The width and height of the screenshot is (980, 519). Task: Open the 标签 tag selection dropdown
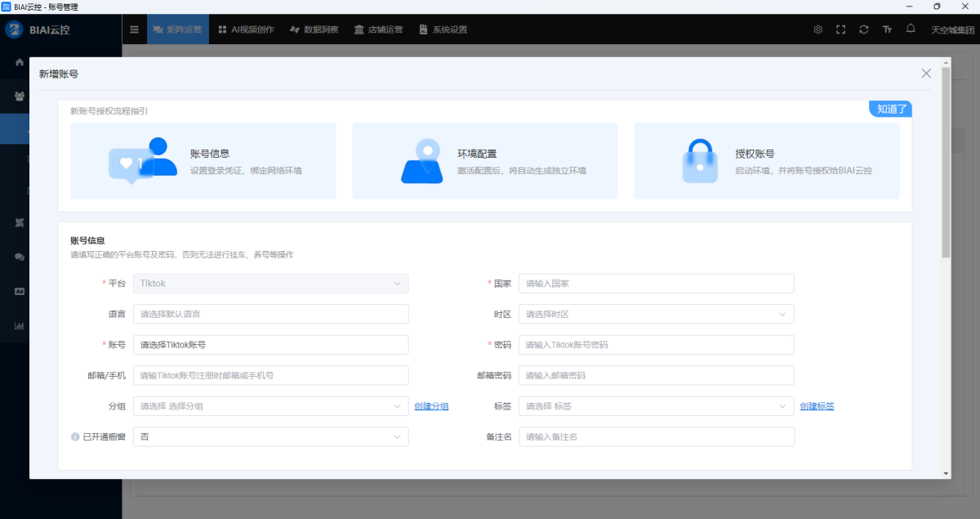656,406
